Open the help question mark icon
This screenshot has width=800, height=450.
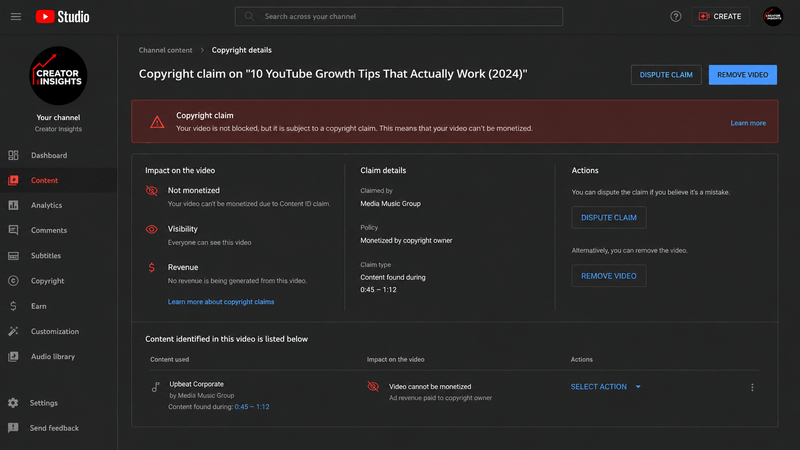tap(676, 16)
